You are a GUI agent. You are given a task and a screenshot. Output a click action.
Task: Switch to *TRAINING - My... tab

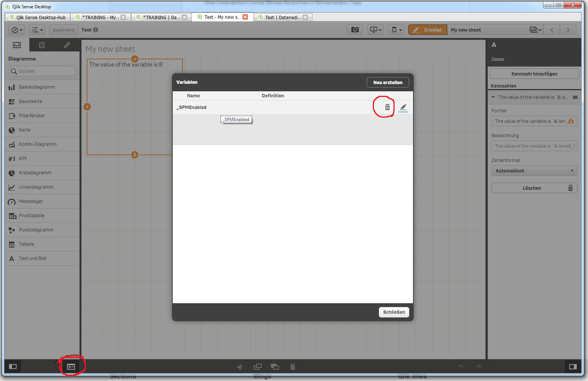pos(101,17)
